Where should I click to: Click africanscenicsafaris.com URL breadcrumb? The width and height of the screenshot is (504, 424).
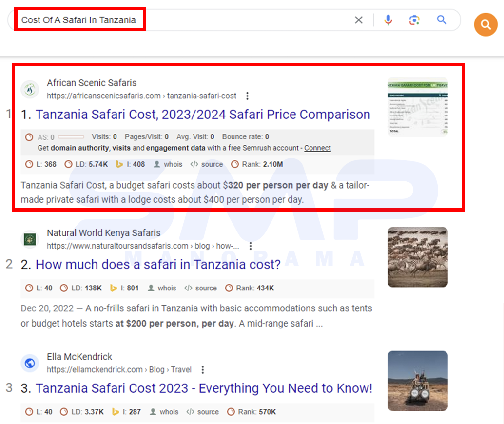(141, 96)
